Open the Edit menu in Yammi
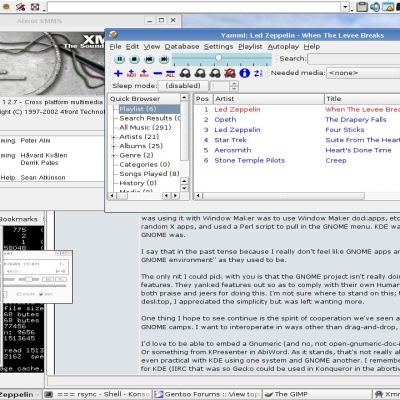 (x=132, y=47)
